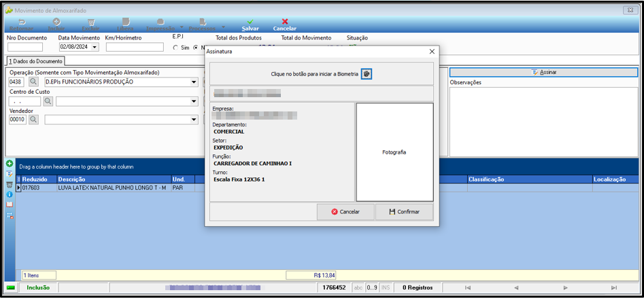This screenshot has height=299, width=644.
Task: Open the Processos toolbar button
Action: click(202, 24)
